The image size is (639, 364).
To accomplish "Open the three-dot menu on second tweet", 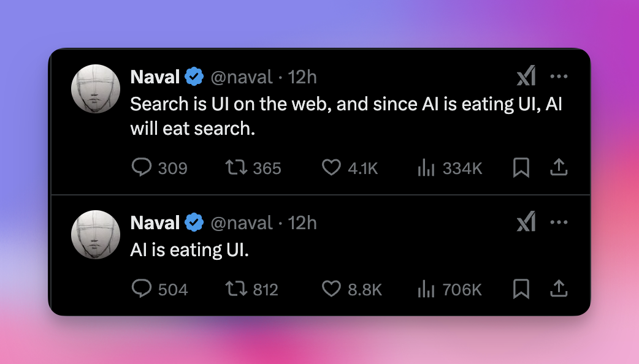I will pos(559,222).
